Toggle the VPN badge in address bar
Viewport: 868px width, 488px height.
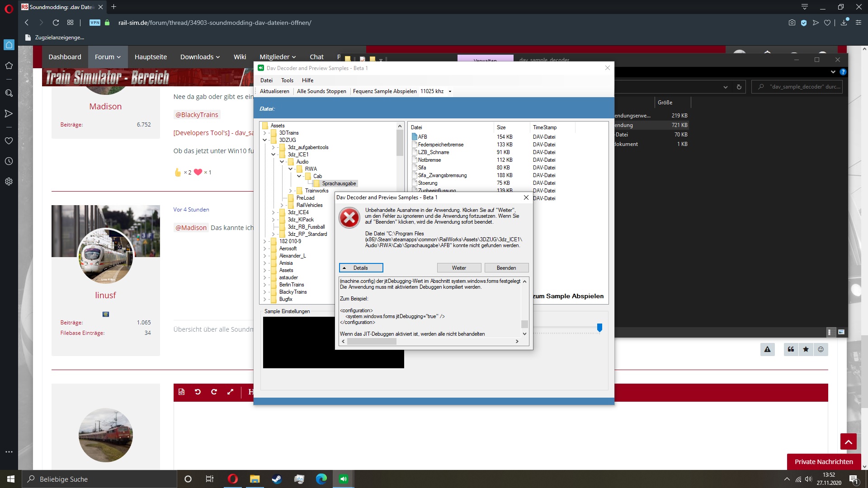tap(94, 23)
